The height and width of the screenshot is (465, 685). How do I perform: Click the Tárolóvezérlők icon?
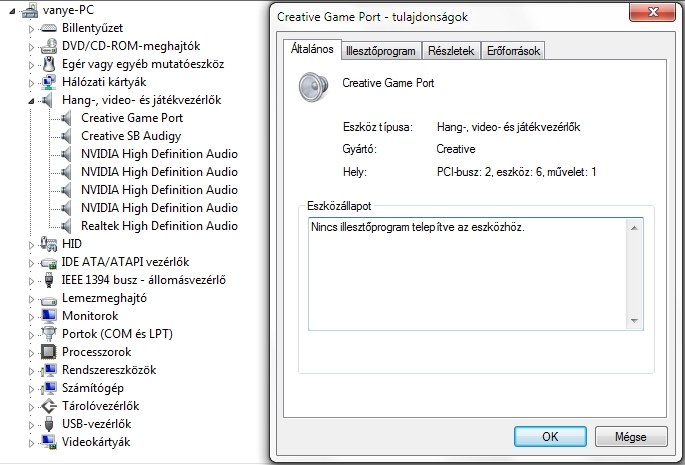(48, 406)
